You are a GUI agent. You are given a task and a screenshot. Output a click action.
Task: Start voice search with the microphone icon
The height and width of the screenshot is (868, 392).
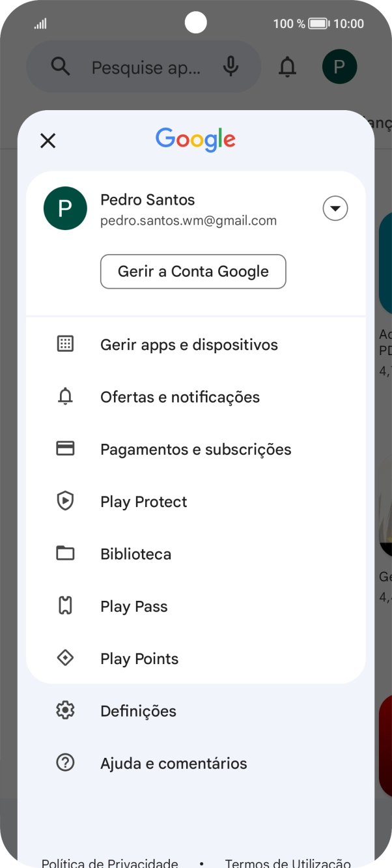[x=231, y=66]
